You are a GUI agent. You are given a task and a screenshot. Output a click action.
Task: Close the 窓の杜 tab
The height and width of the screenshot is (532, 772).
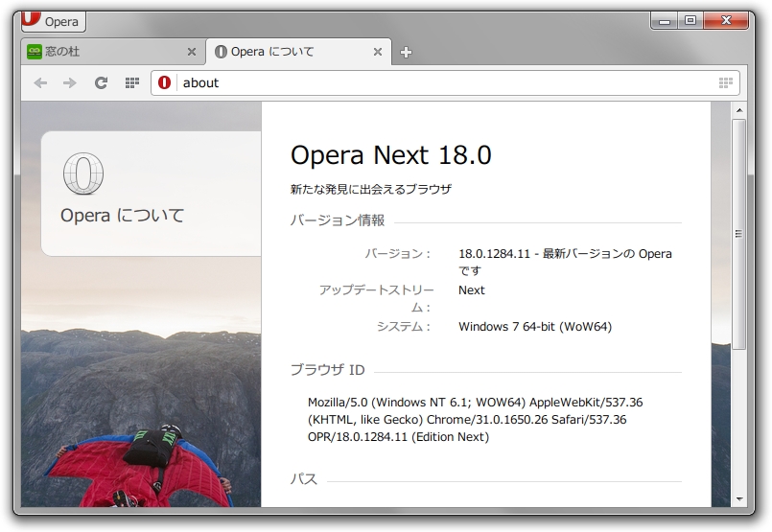point(192,52)
